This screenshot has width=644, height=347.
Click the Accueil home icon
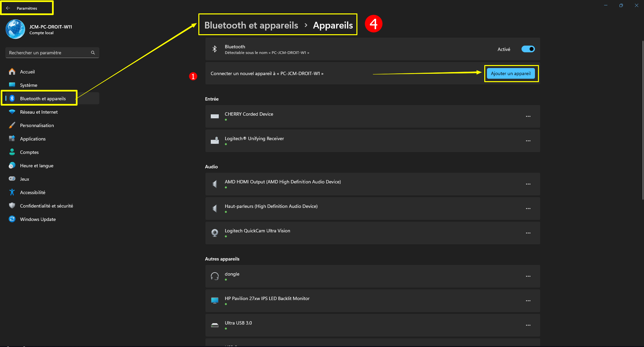[x=12, y=72]
